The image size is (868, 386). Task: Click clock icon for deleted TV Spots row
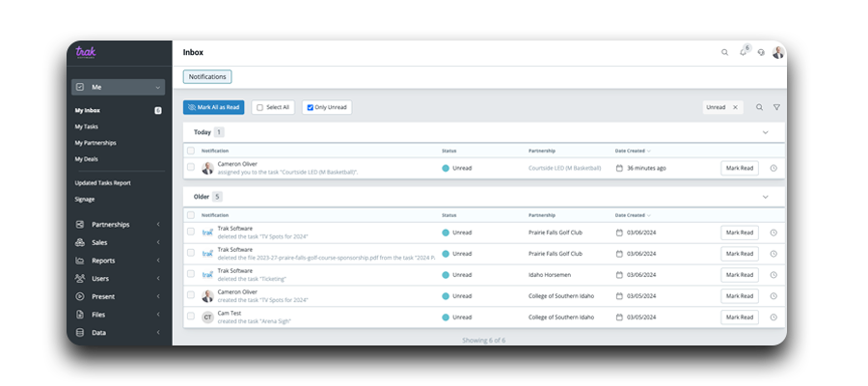point(773,233)
